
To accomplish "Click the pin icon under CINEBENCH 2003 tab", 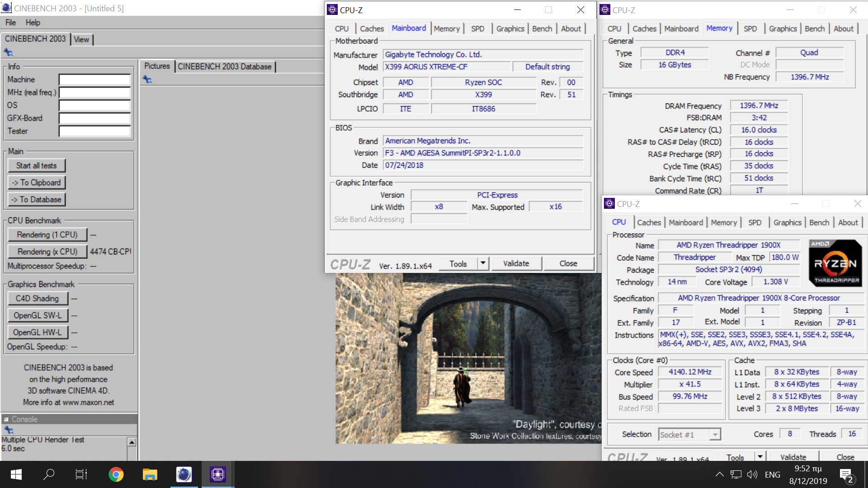I will (x=8, y=52).
